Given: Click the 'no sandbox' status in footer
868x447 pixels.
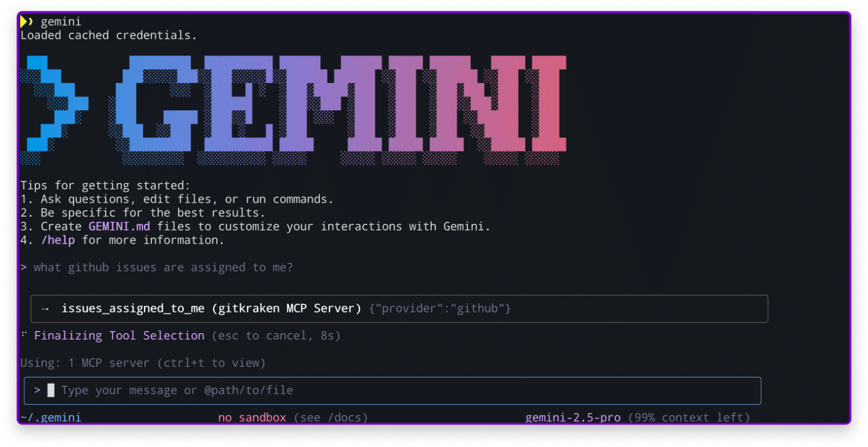Looking at the screenshot, I should (x=252, y=418).
